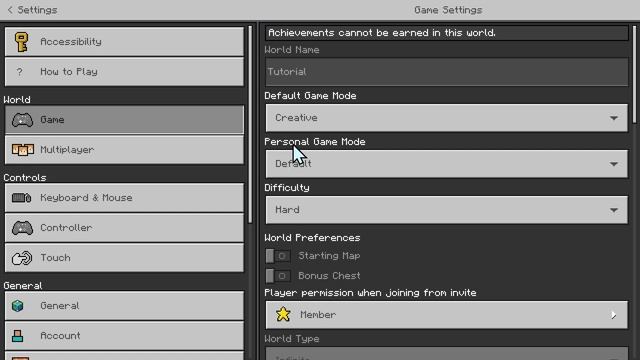
Task: Select the Touch hand icon
Action: click(22, 258)
